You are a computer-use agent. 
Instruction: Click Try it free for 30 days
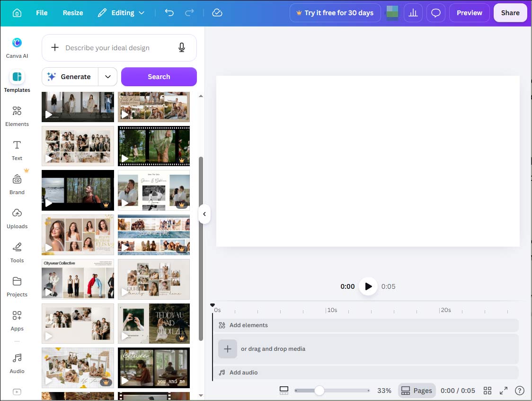pos(335,13)
